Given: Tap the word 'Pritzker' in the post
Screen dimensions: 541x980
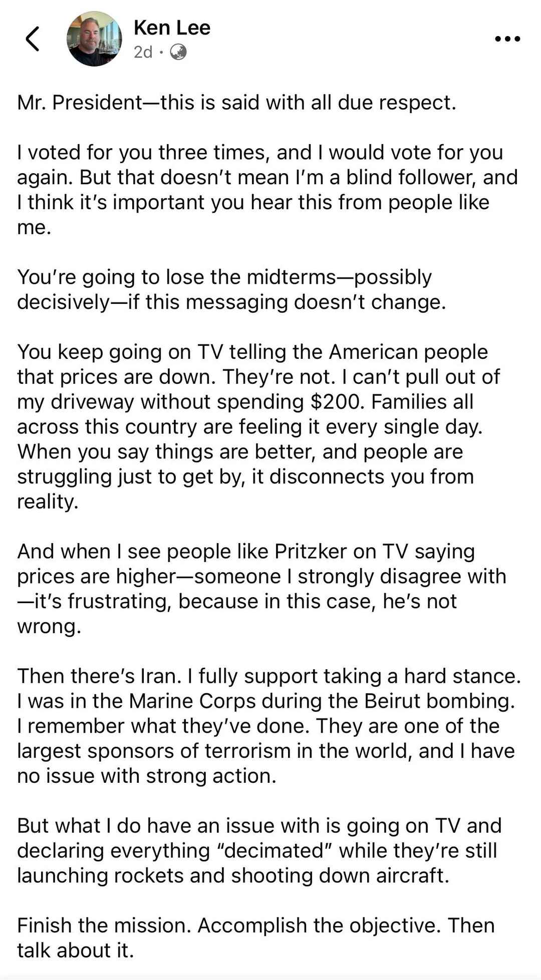Looking at the screenshot, I should click(311, 552).
